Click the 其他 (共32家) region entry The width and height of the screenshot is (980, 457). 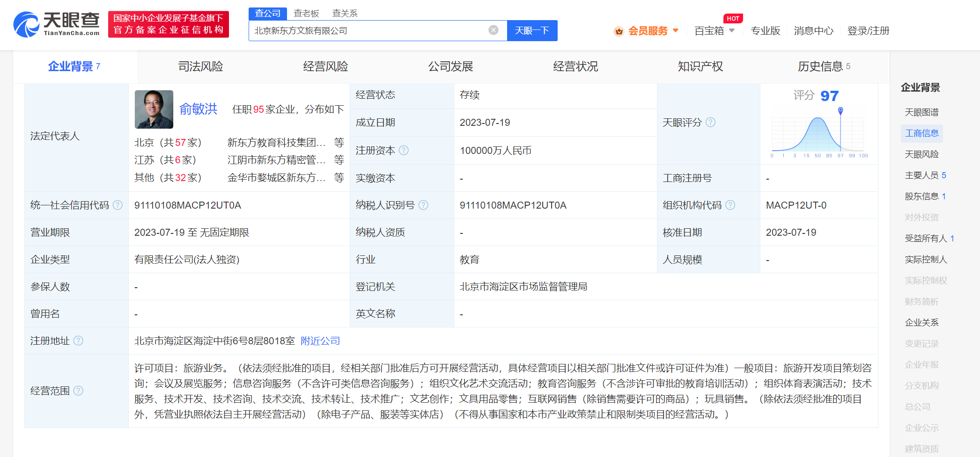coord(168,178)
